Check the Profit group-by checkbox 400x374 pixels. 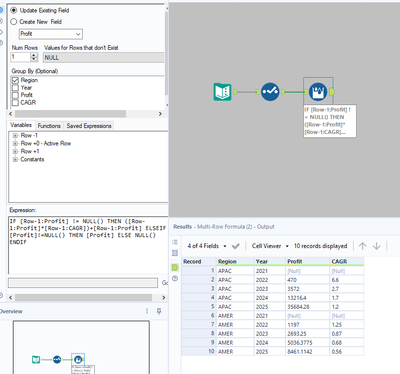click(15, 95)
